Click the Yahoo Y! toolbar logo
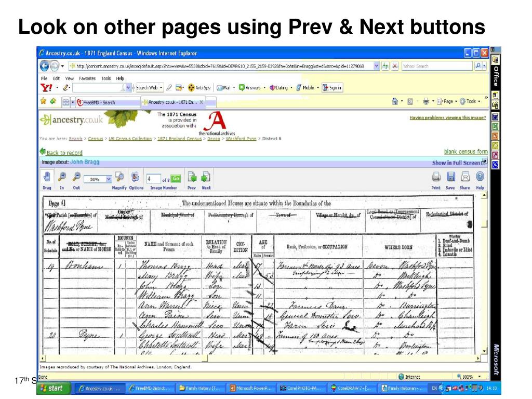The height and width of the screenshot is (399, 532). coord(46,88)
